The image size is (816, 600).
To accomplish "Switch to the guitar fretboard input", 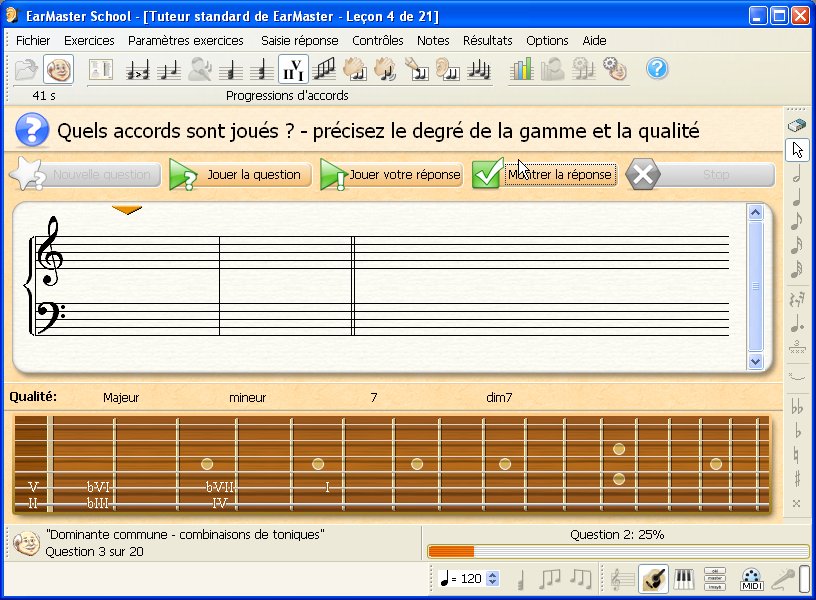I will click(654, 578).
